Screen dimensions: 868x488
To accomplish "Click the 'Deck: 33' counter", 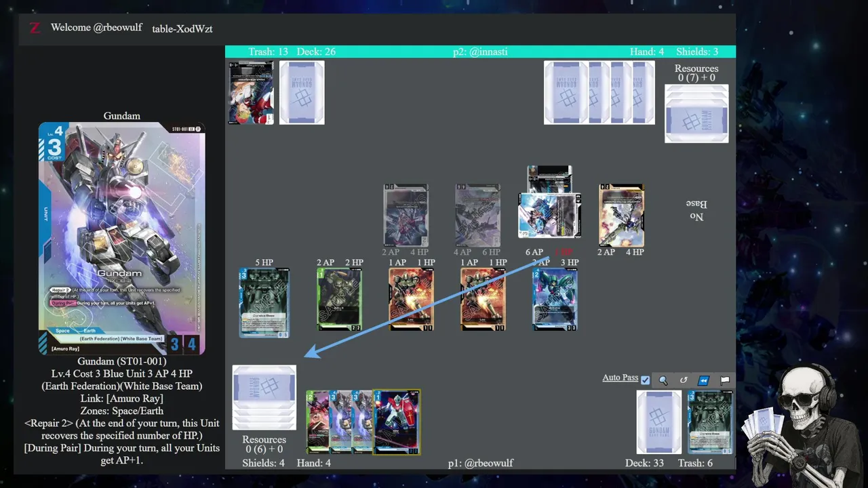I will point(644,463).
